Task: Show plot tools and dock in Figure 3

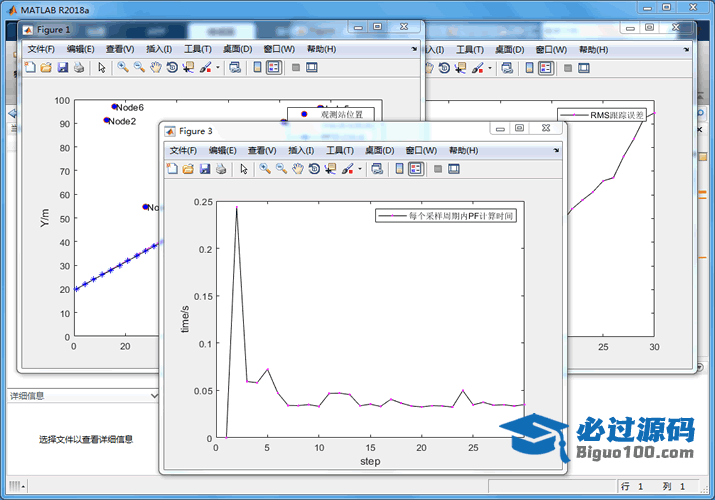Action: pyautogui.click(x=454, y=169)
